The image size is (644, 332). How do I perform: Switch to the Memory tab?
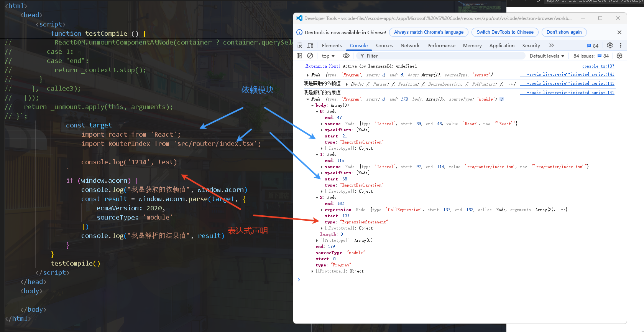[472, 45]
